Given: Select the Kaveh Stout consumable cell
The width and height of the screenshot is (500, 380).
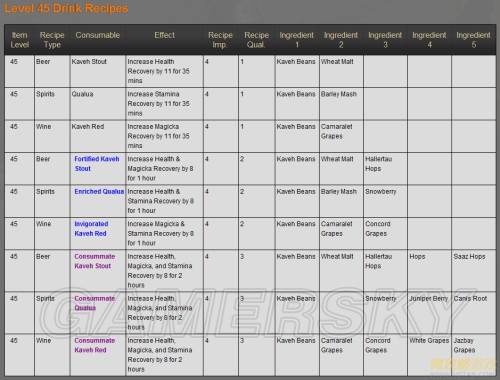Looking at the screenshot, I should point(98,71).
